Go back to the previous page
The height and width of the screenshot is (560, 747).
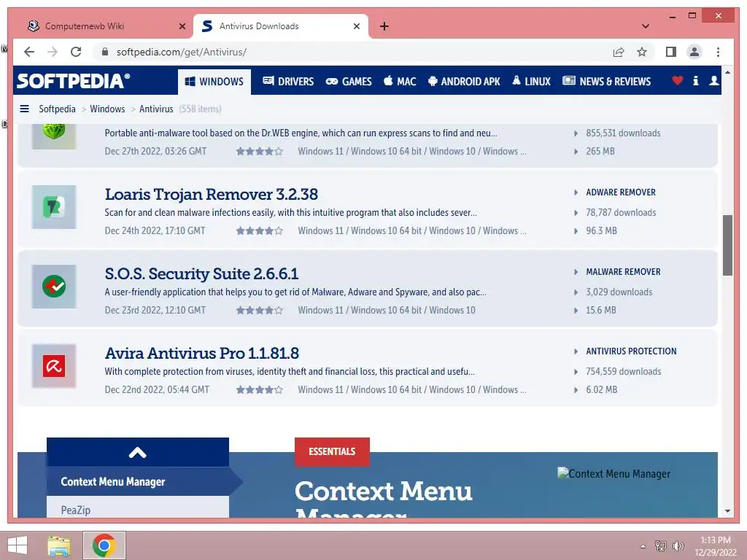click(x=29, y=52)
